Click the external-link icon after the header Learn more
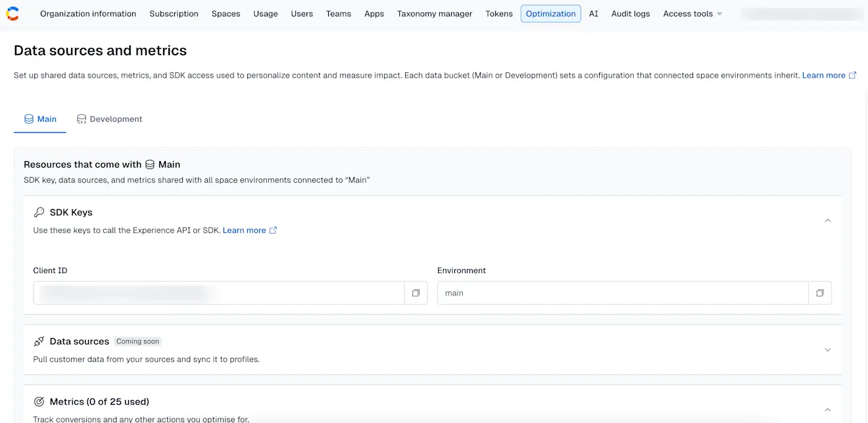Viewport: 868px width, 423px height. pos(853,75)
